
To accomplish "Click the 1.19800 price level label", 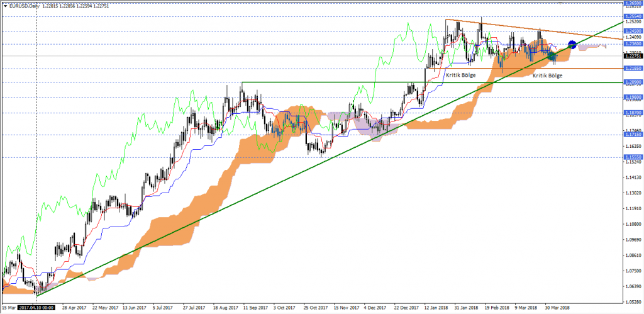I will point(633,98).
